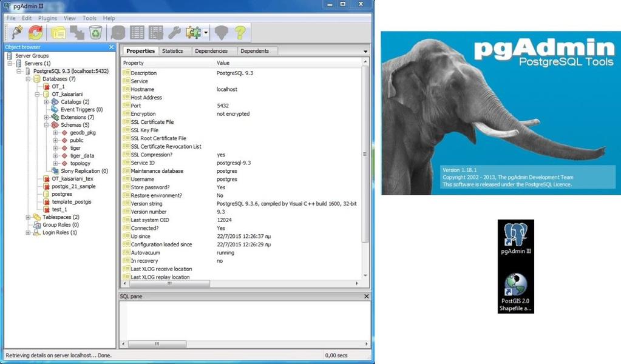Open the Tools menu

[89, 18]
